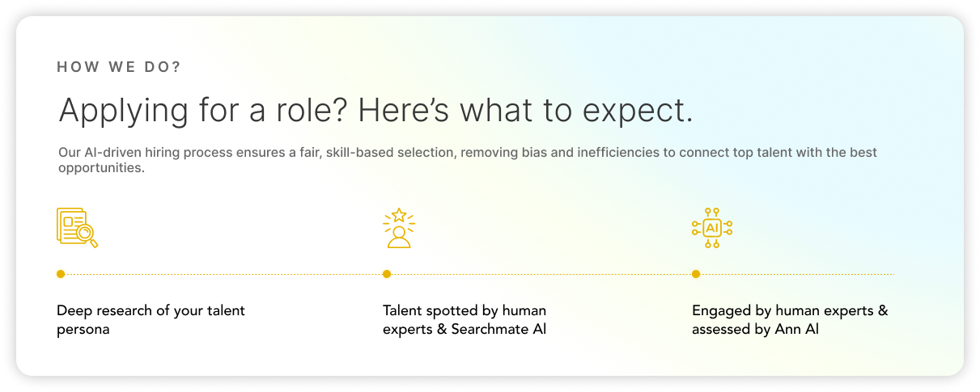Select 'Here's what to expect.' heading text
Viewport: 980px width, 392px height.
coord(526,110)
